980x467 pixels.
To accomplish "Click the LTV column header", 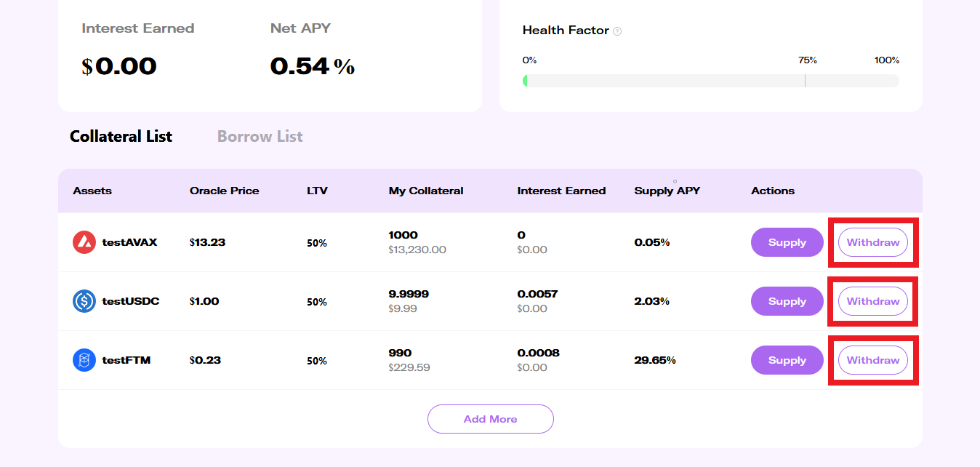I will (x=317, y=191).
